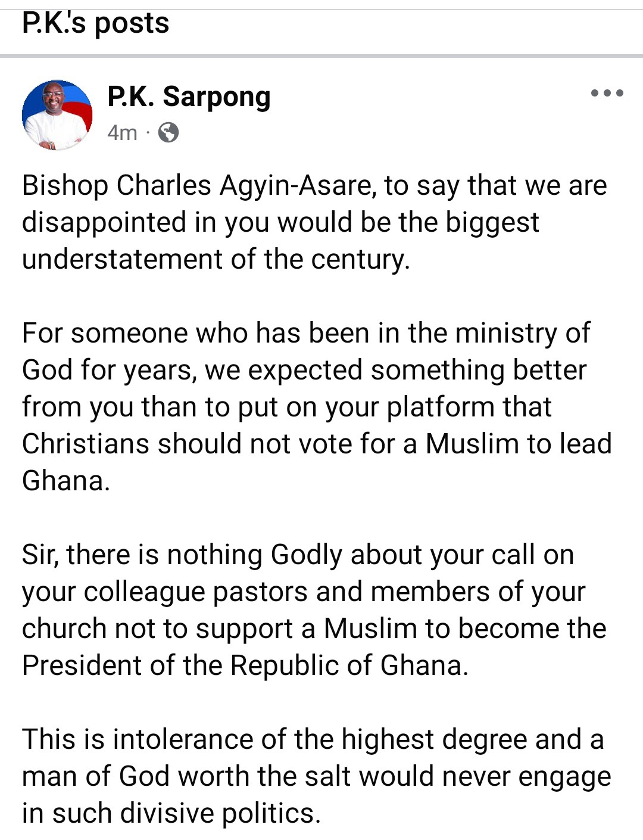Click the line "Sir, there is nothing Godly"
Screen dimensions: 643x840
coord(298,555)
